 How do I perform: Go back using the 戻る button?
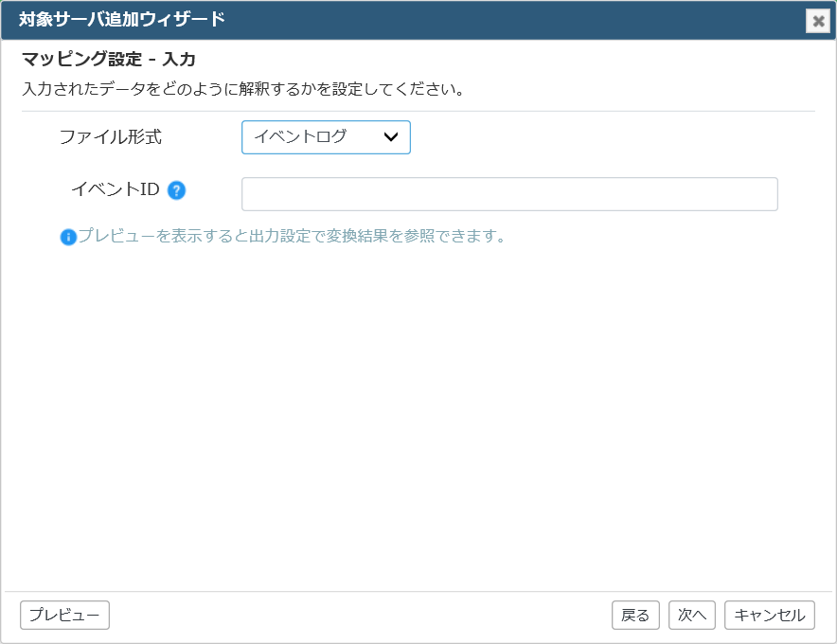(x=635, y=616)
